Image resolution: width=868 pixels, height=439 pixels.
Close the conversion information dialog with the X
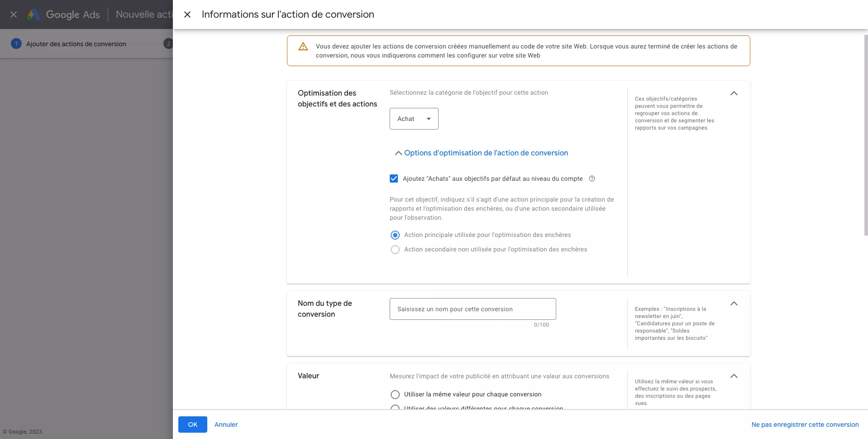pos(187,14)
